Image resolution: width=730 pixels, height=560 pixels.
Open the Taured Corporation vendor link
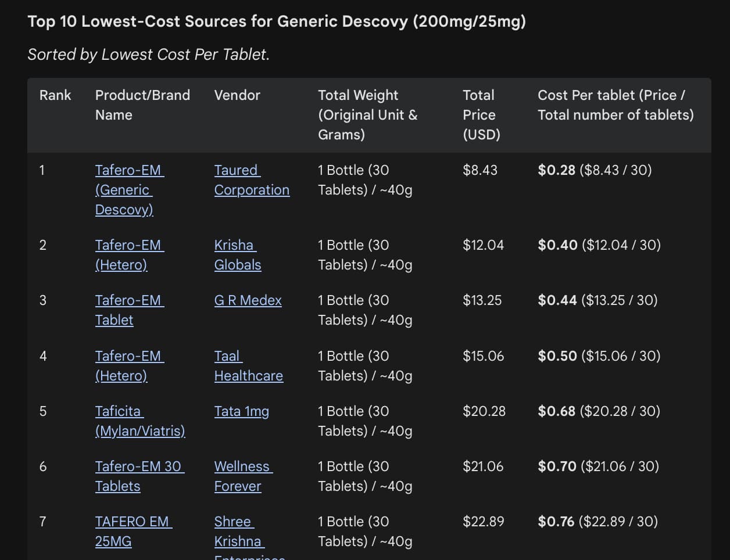click(251, 180)
